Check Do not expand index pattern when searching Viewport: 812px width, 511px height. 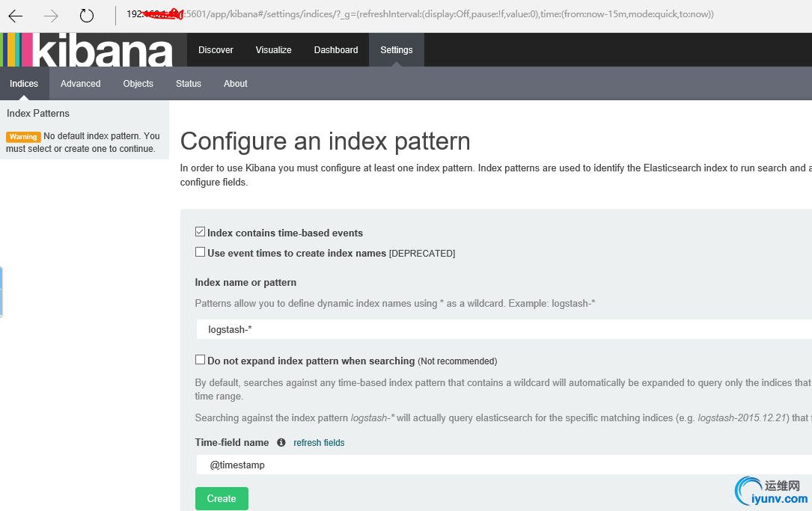[200, 360]
